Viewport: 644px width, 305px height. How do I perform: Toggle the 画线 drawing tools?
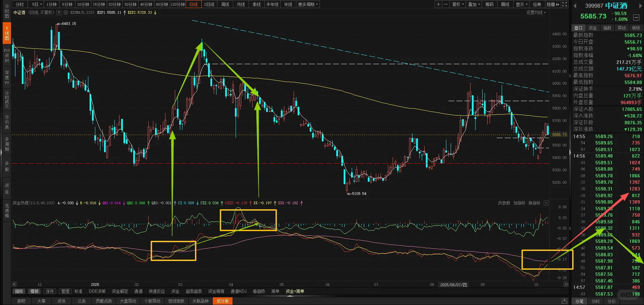(505, 4)
